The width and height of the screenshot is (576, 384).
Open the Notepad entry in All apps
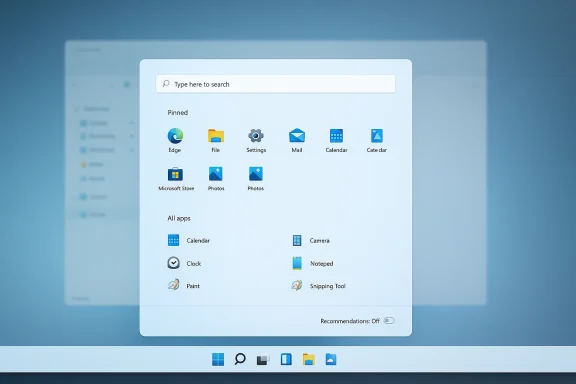pyautogui.click(x=313, y=263)
